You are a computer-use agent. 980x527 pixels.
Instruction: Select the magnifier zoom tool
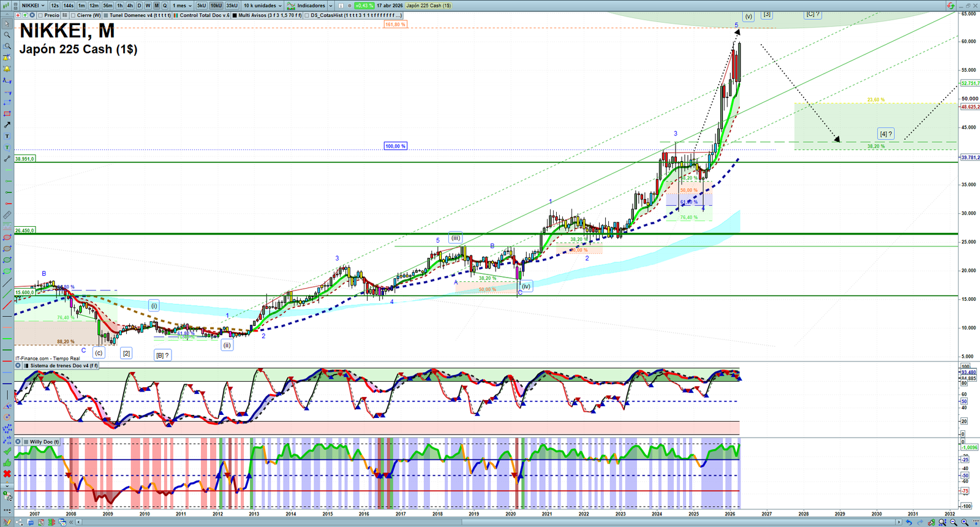(7, 35)
